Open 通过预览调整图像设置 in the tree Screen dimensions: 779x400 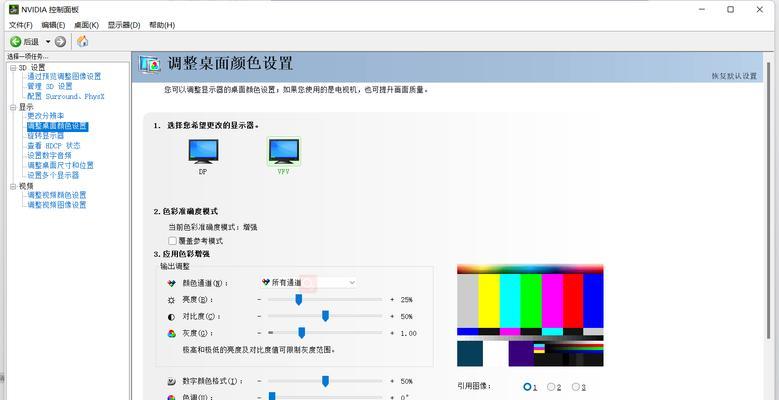(64, 77)
